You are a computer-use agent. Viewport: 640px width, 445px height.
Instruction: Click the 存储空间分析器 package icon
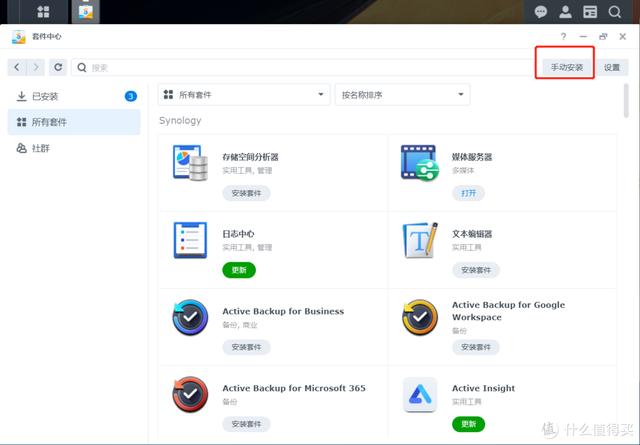190,163
